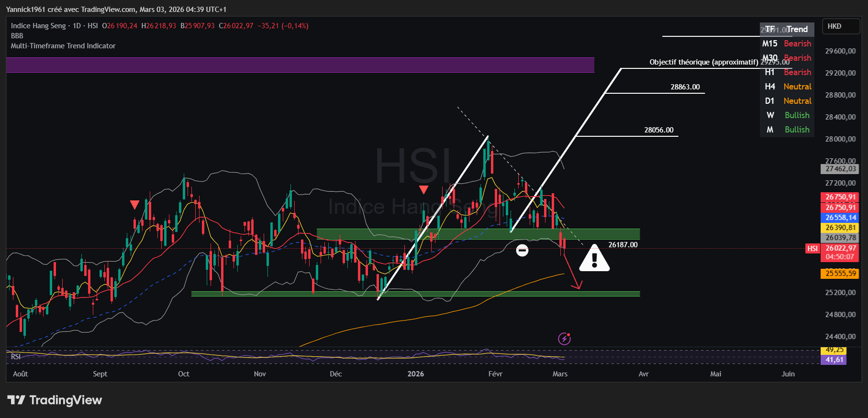Viewport: 868px width, 418px height.
Task: Click the red HSI price tag
Action: [812, 248]
